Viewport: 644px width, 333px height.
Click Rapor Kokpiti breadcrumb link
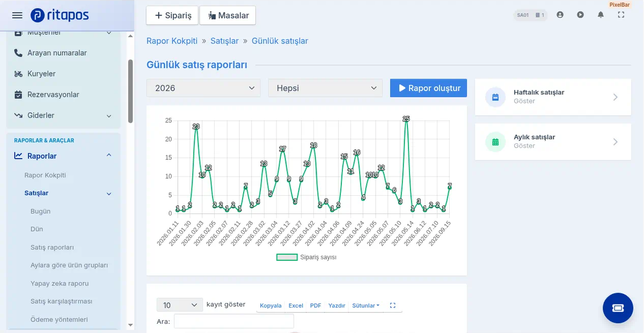(172, 41)
